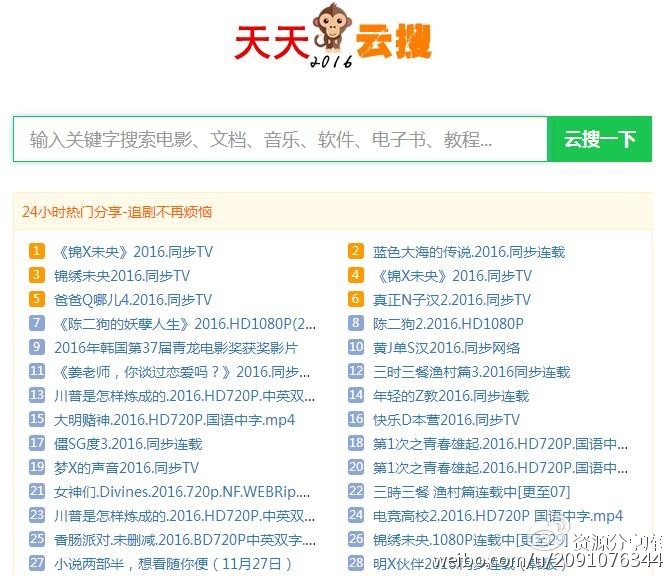Screen dimensions: 669x576
Task: Open link 蓝色大海的传说.2016.同步连载
Action: 469,252
